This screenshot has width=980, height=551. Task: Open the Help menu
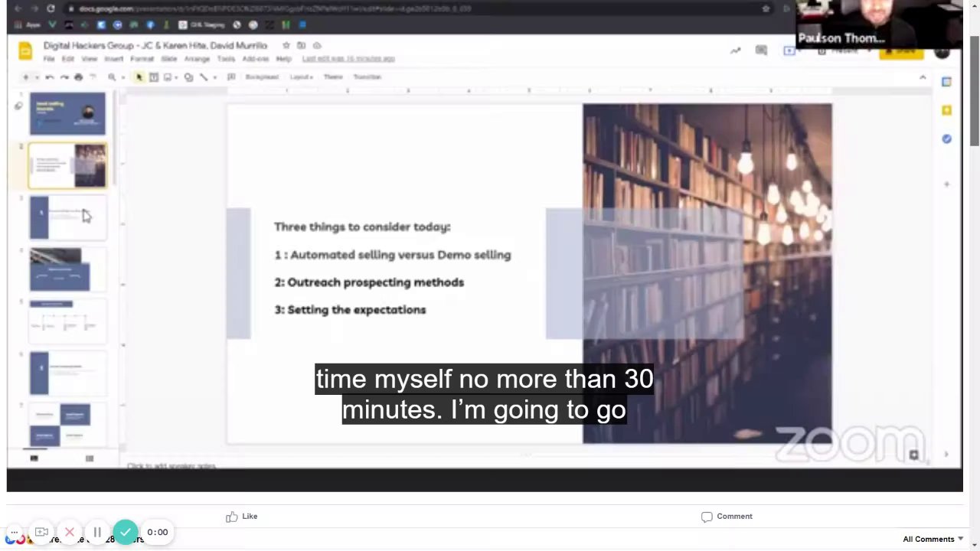coord(284,59)
